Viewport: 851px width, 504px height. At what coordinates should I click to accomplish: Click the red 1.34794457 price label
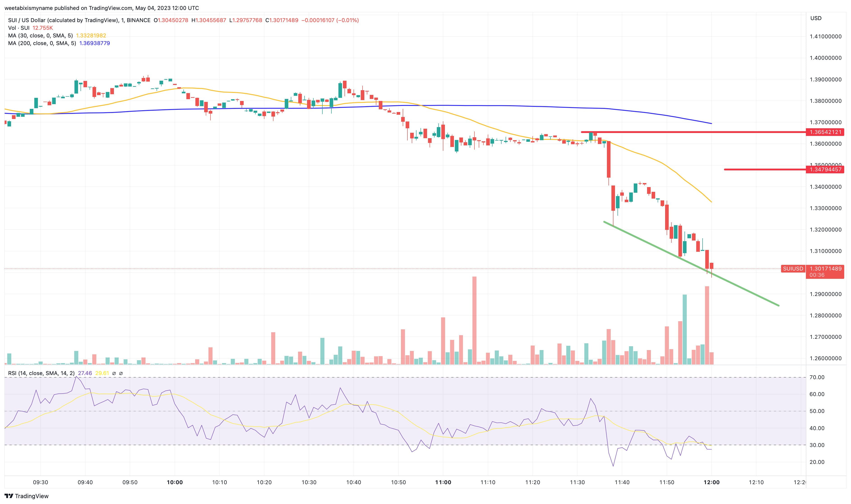click(x=825, y=170)
